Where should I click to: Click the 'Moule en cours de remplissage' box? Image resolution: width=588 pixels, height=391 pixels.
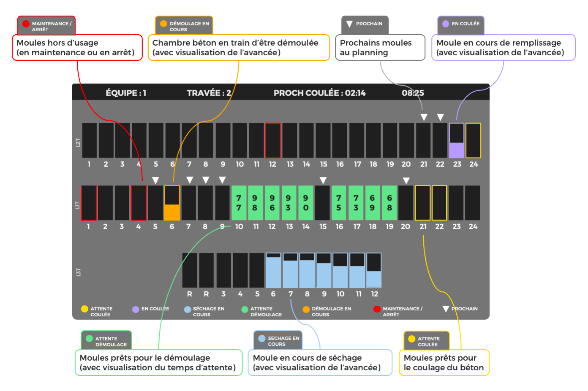coord(504,48)
